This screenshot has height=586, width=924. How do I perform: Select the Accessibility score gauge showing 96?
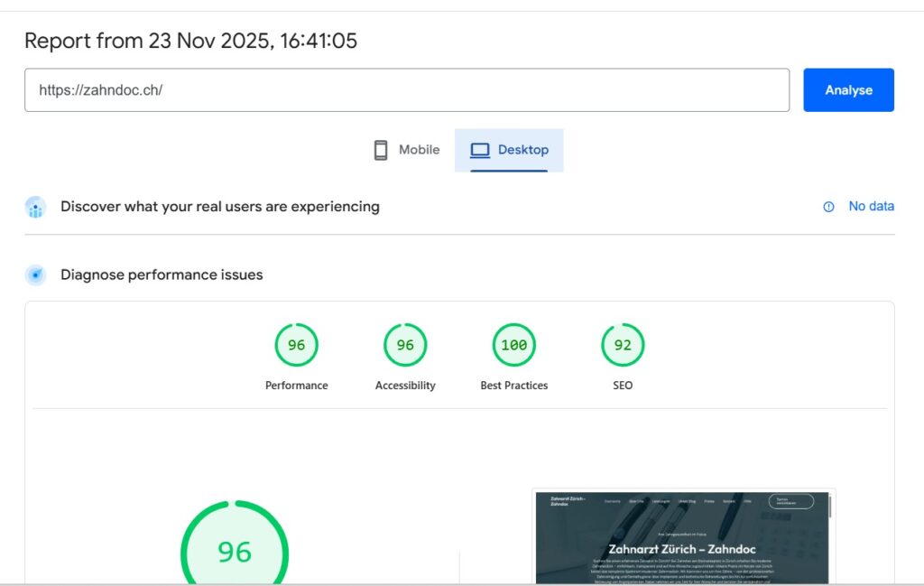[405, 345]
